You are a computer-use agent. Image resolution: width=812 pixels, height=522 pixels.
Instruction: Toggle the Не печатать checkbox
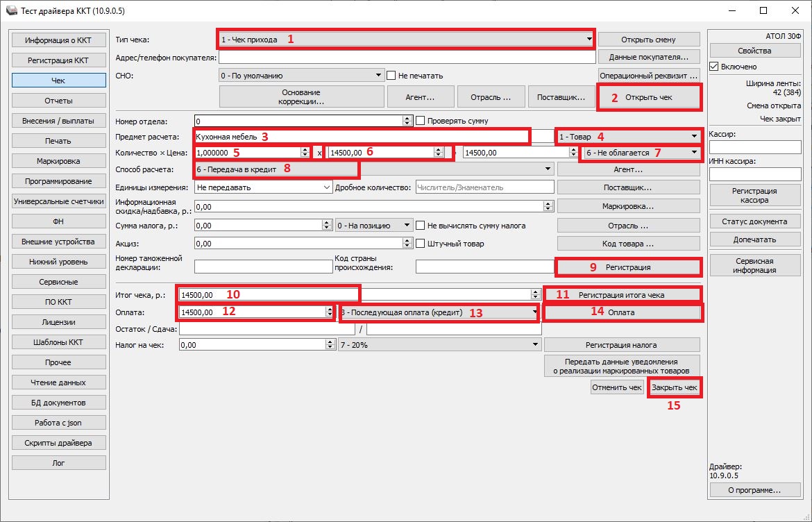[x=391, y=75]
